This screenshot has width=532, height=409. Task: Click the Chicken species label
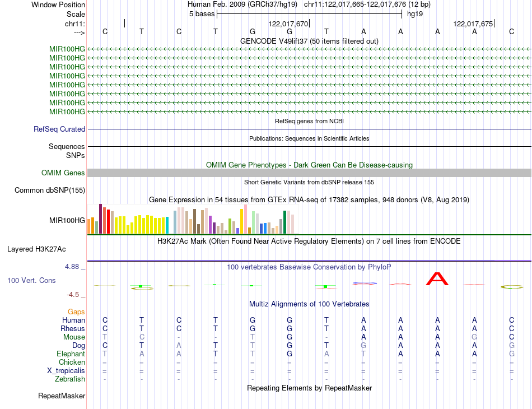coord(72,362)
